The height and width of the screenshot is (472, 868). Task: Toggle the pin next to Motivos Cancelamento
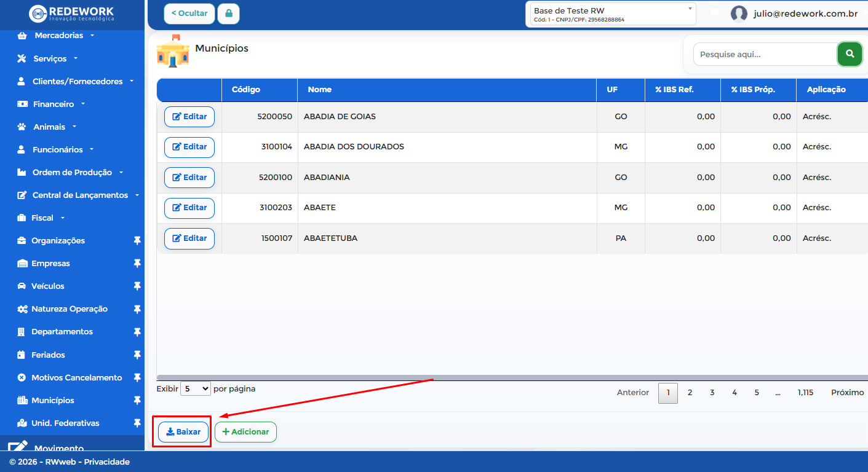tap(137, 377)
